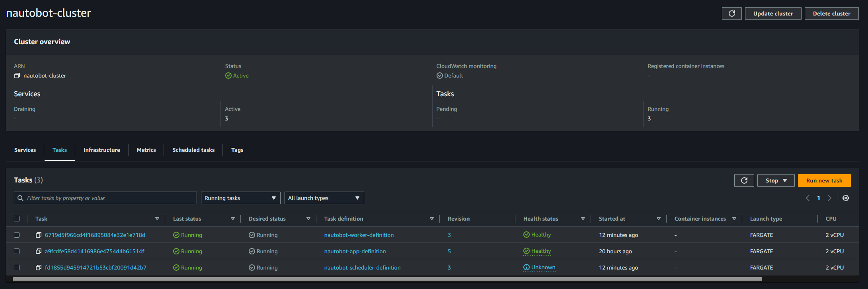Copy task ID a9fcdfe58d41416986e4754d4b61514f

point(38,251)
